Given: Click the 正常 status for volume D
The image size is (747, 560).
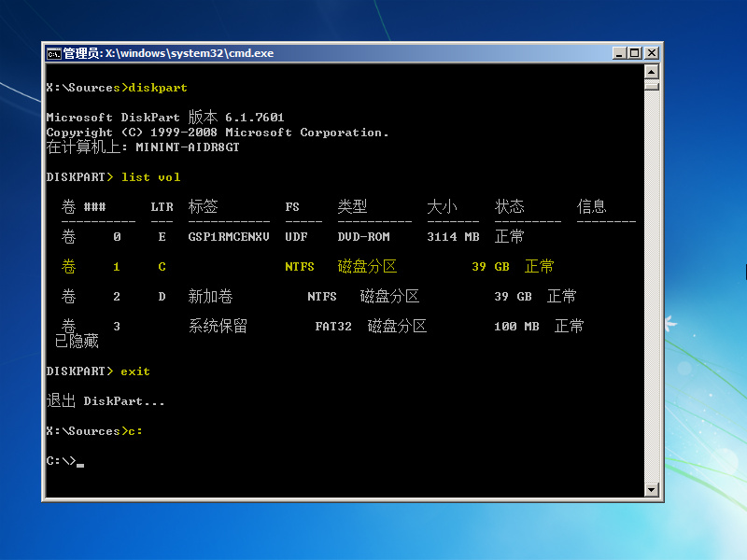Looking at the screenshot, I should click(562, 296).
